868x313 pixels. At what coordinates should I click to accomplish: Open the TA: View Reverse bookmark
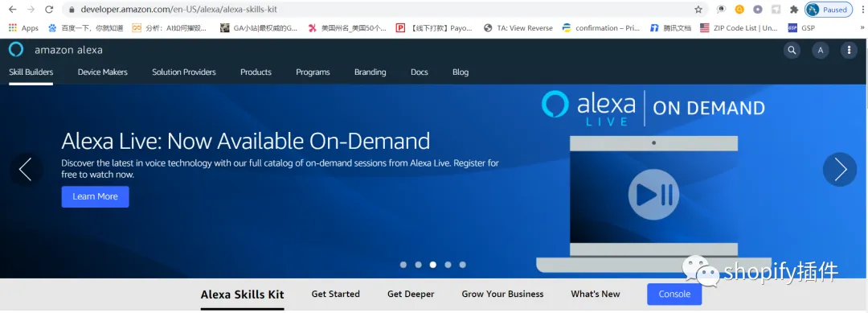pyautogui.click(x=518, y=27)
